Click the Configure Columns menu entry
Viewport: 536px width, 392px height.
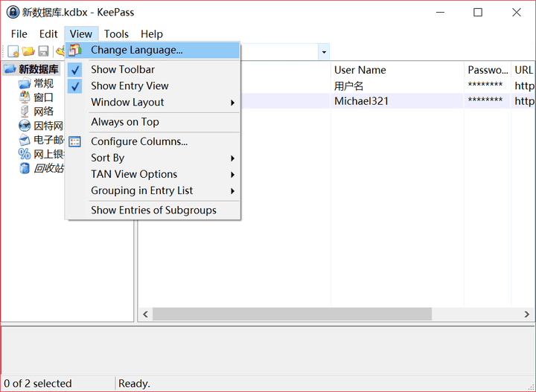[x=139, y=141]
